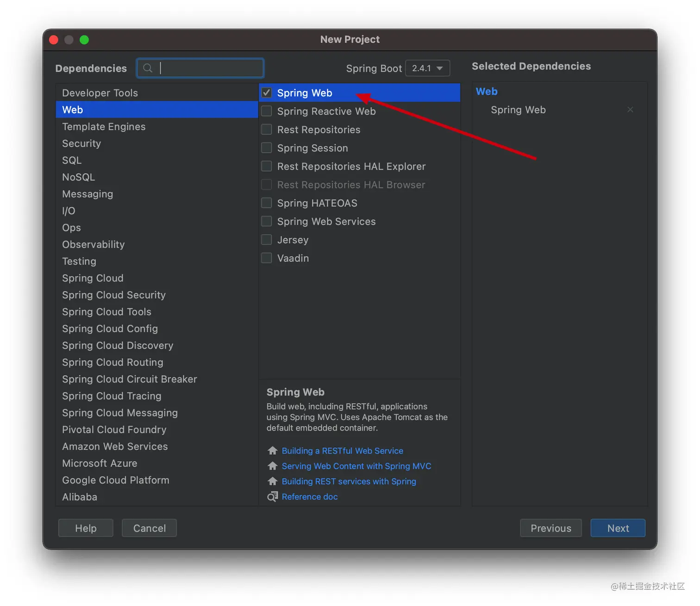Focus the Dependencies search field
Screen dimensions: 700x606
click(x=200, y=68)
